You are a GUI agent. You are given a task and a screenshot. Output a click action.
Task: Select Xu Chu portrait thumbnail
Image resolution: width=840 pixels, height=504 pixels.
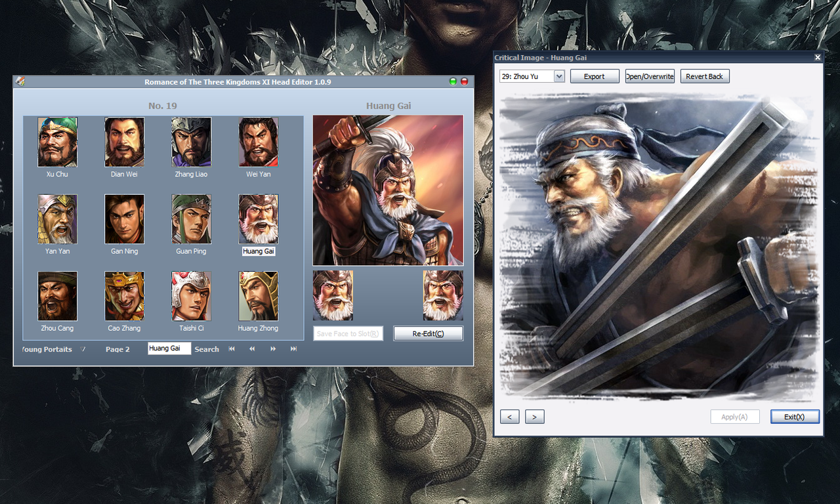[x=57, y=142]
